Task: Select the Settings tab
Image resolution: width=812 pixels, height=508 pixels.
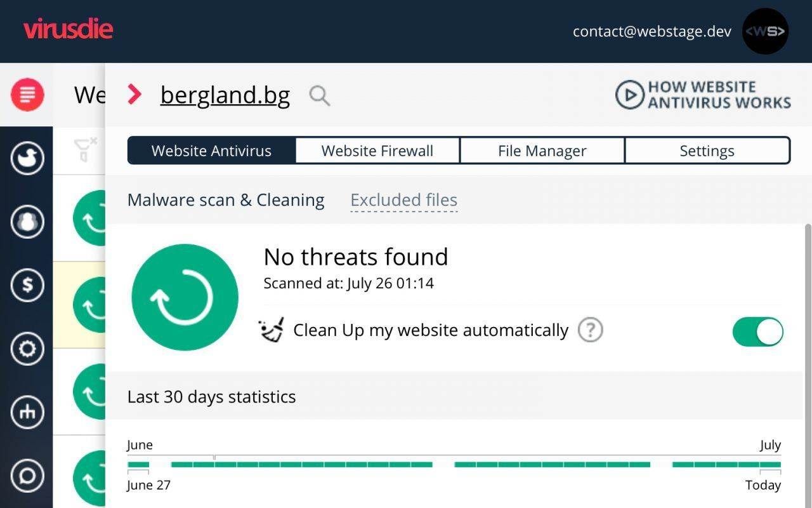Action: point(707,150)
